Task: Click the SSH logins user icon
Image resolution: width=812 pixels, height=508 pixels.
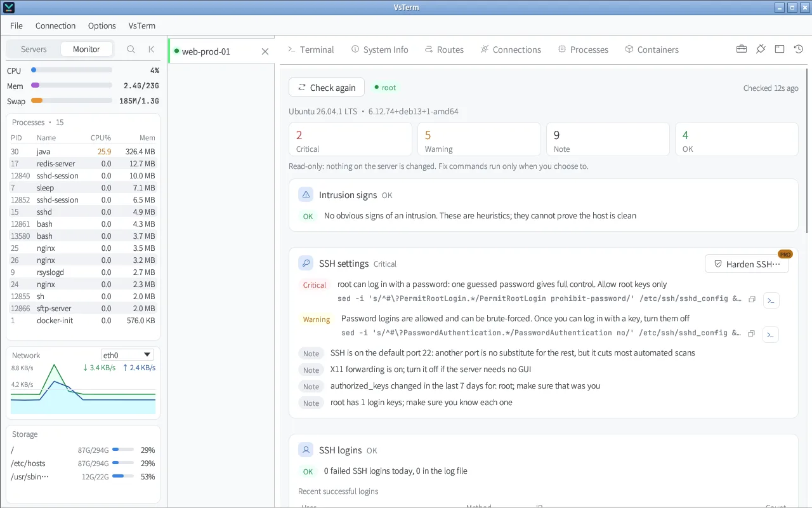Action: (x=306, y=450)
